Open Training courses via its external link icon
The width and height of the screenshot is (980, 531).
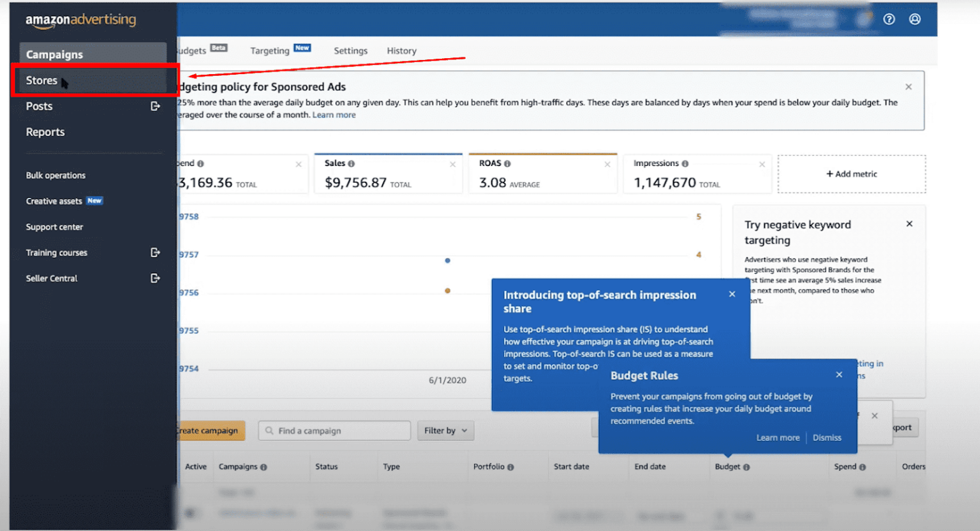(155, 252)
